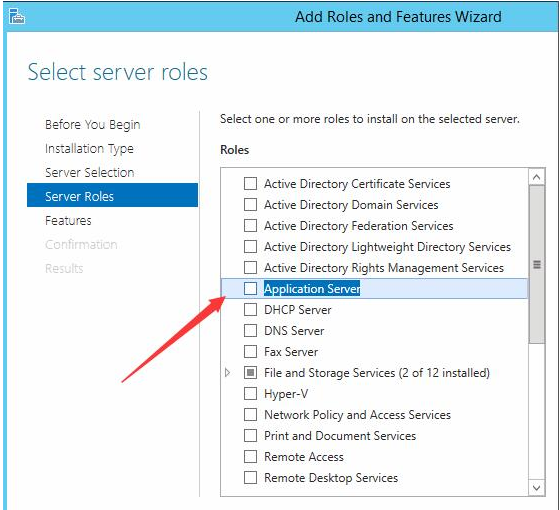
Task: Toggle the Fax Server checkbox
Action: coord(250,351)
